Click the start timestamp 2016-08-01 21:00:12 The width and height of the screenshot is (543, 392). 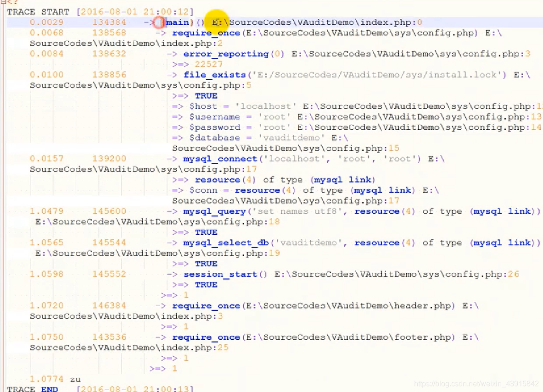click(x=135, y=12)
